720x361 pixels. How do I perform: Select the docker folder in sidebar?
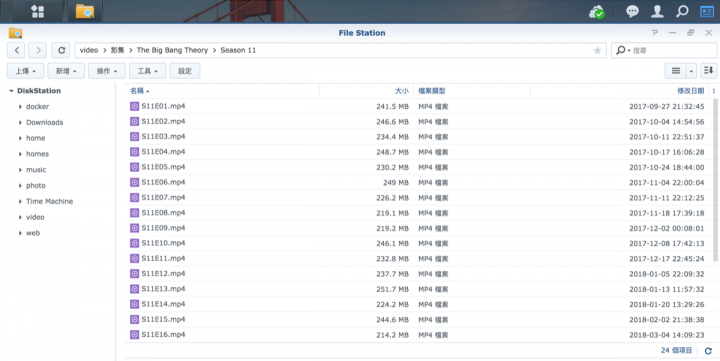[37, 107]
